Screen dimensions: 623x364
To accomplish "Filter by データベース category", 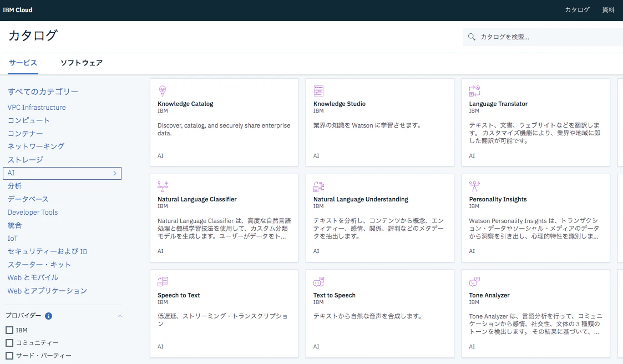I will click(x=28, y=199).
